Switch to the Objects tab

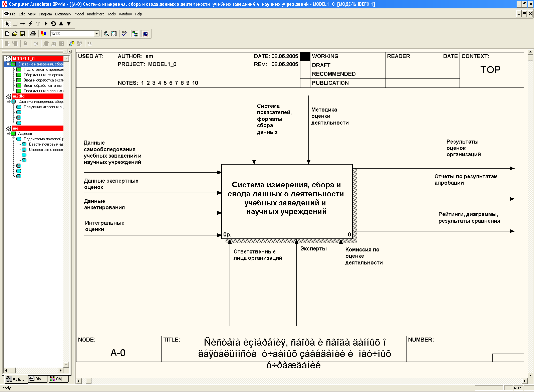click(x=58, y=379)
